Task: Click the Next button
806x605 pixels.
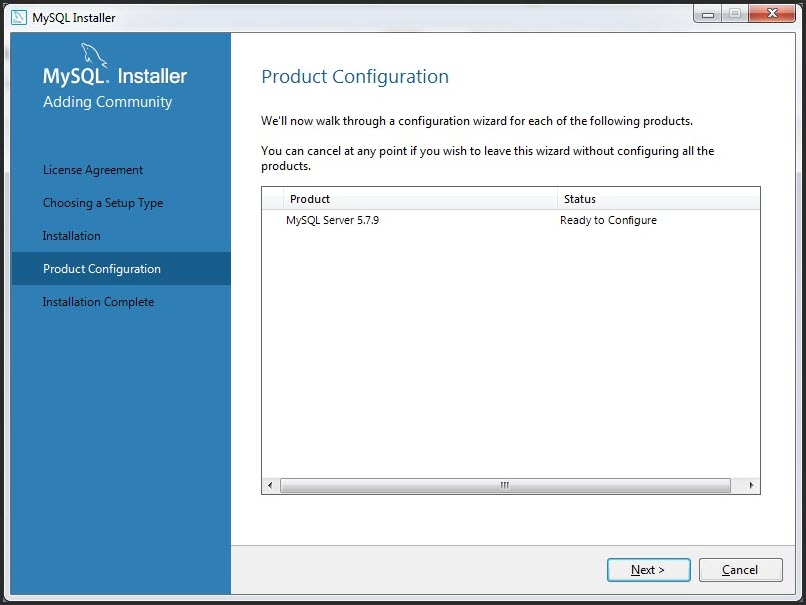Action: (x=648, y=570)
